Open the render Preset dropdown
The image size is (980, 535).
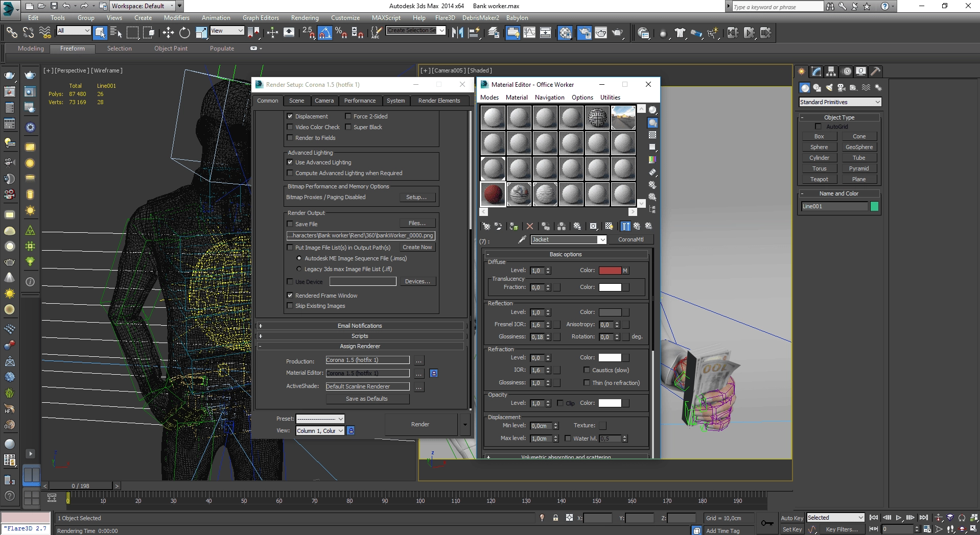click(320, 419)
